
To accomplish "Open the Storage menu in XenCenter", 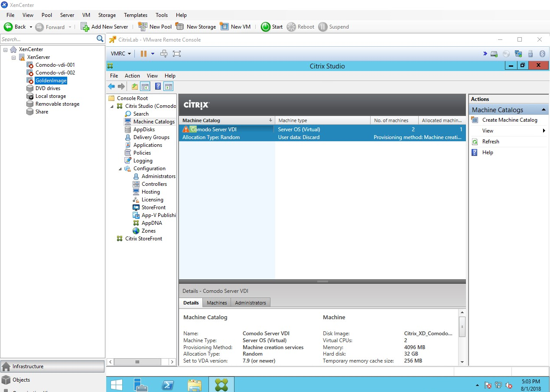I will pyautogui.click(x=107, y=15).
